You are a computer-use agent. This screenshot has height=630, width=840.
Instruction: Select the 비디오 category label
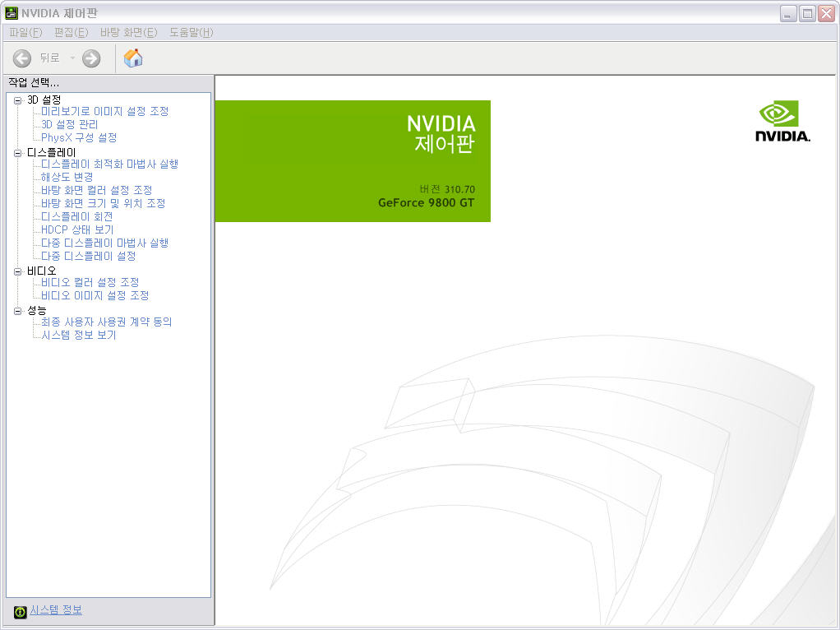(41, 271)
